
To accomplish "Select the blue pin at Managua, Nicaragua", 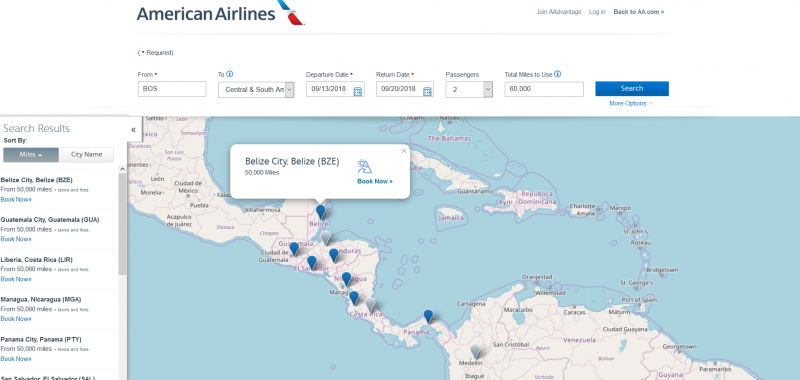I will (x=346, y=279).
